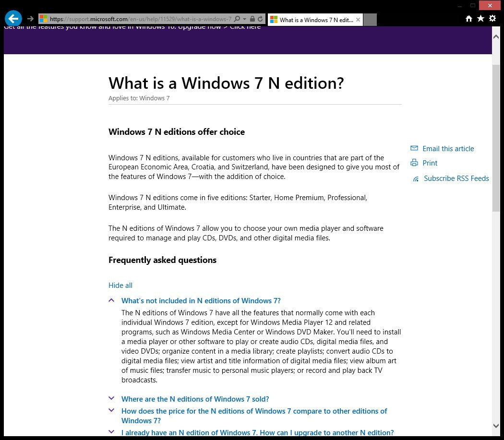
Task: Click the RSS feed icon
Action: (x=416, y=178)
